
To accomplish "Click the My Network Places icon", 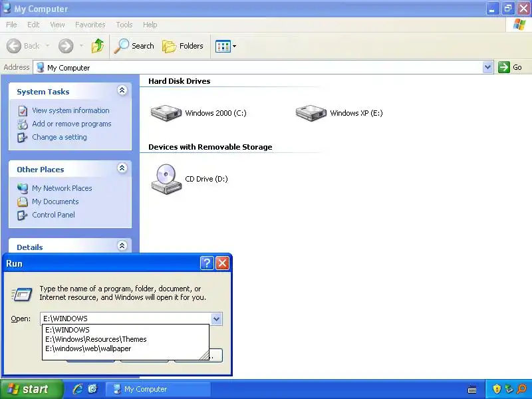I will [23, 188].
